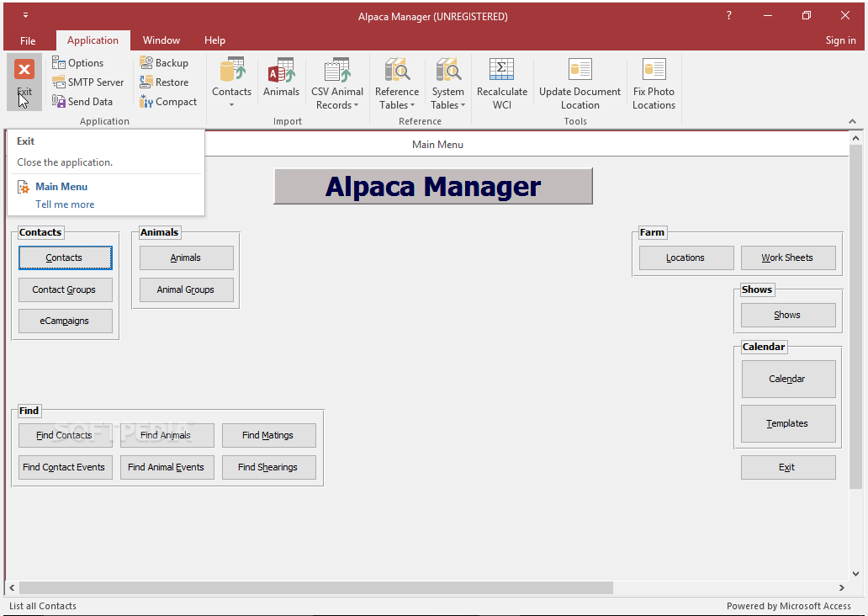
Task: Open the quick access toolbar customize arrow
Action: click(x=25, y=15)
